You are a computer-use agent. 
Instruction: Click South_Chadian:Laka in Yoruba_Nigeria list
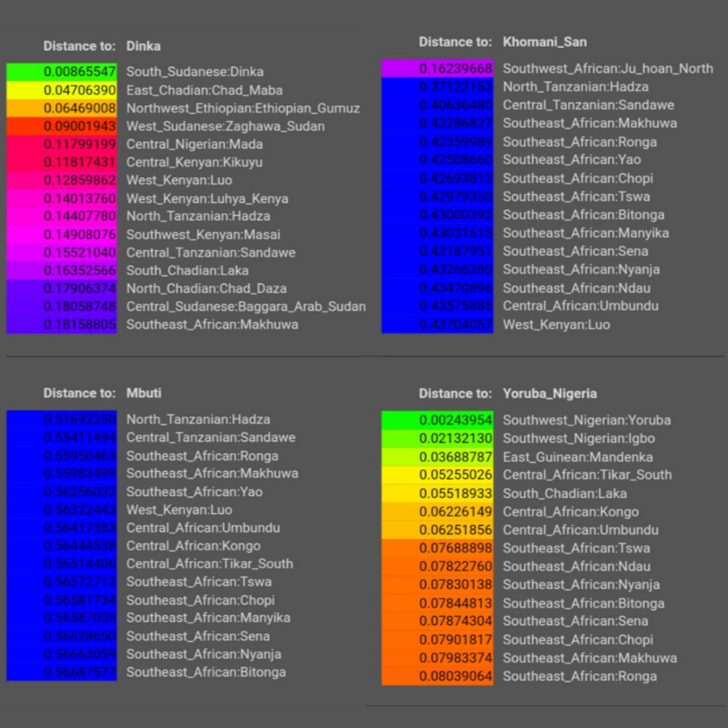click(565, 493)
